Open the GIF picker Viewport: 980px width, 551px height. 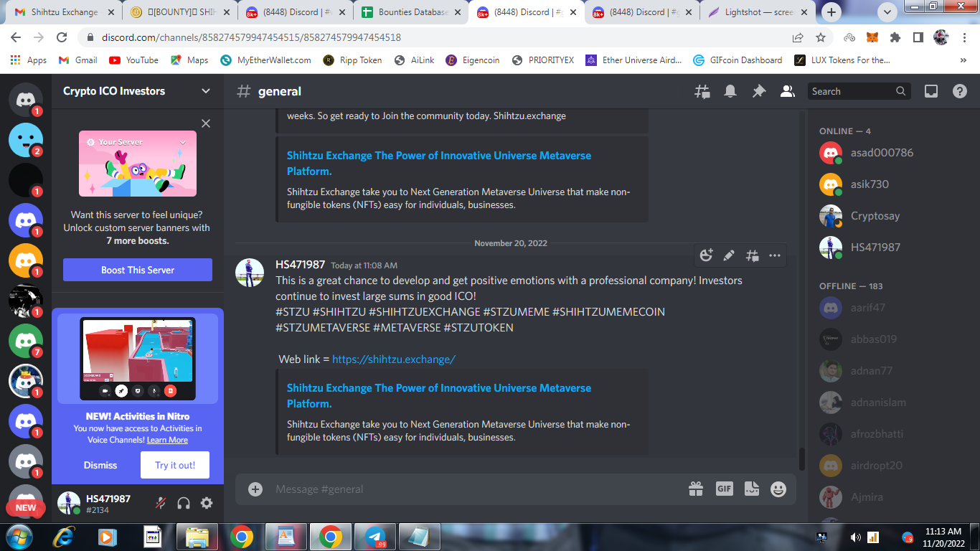724,489
